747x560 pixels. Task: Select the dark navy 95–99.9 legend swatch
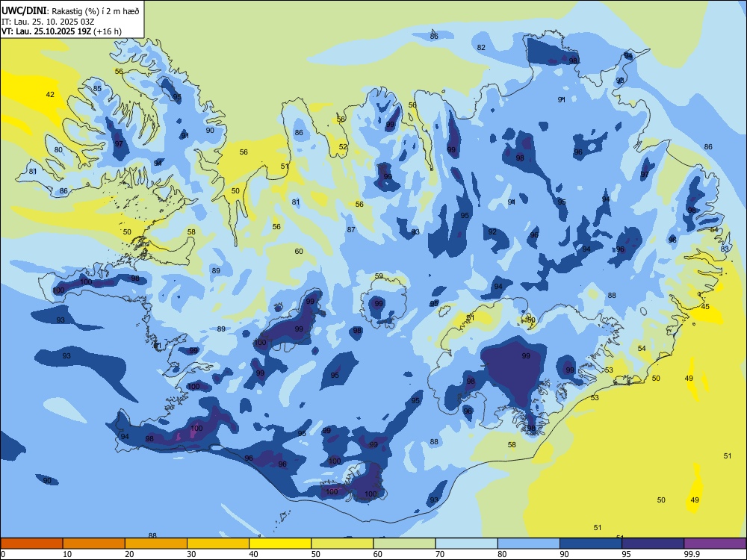point(653,544)
